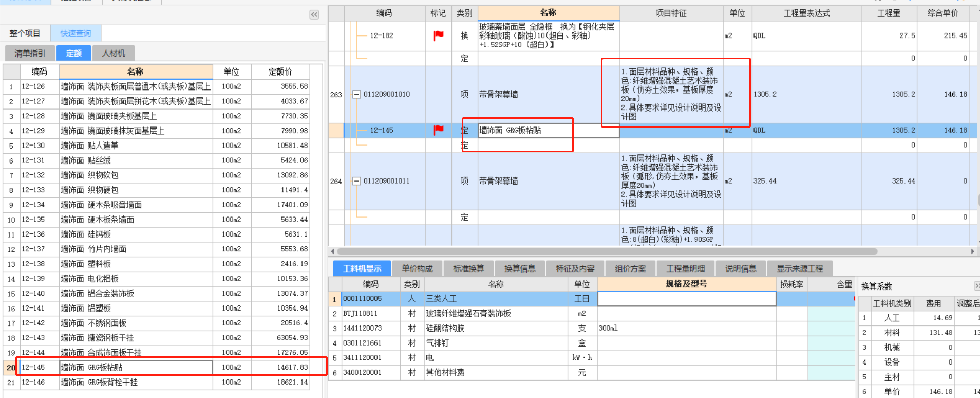
Task: Select quota row 12-141 墙饰面 铝塑板
Action: [x=157, y=308]
